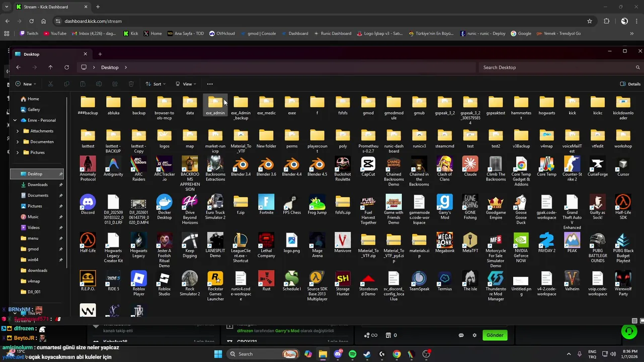
Task: Open the New item dropdown
Action: tap(25, 84)
